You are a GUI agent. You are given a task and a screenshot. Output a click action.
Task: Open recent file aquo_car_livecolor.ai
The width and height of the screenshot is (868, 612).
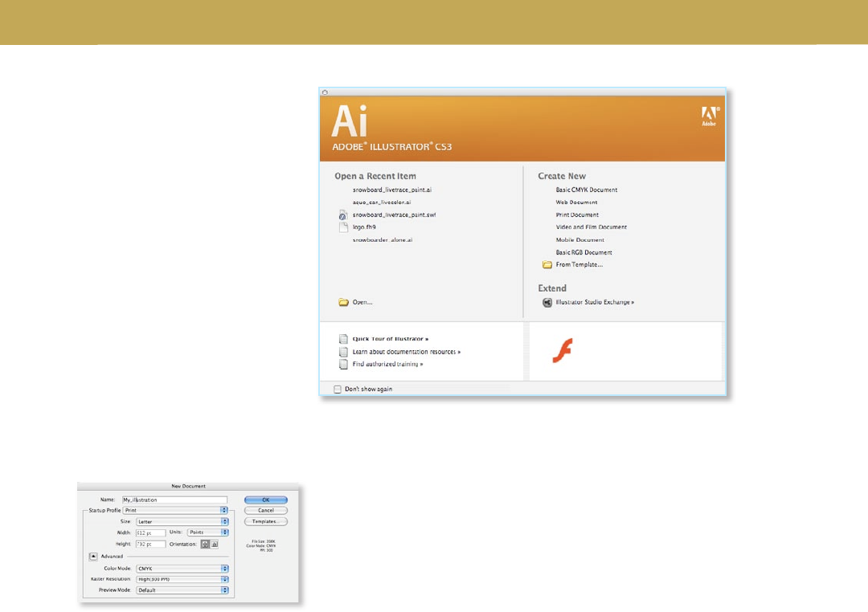click(382, 202)
